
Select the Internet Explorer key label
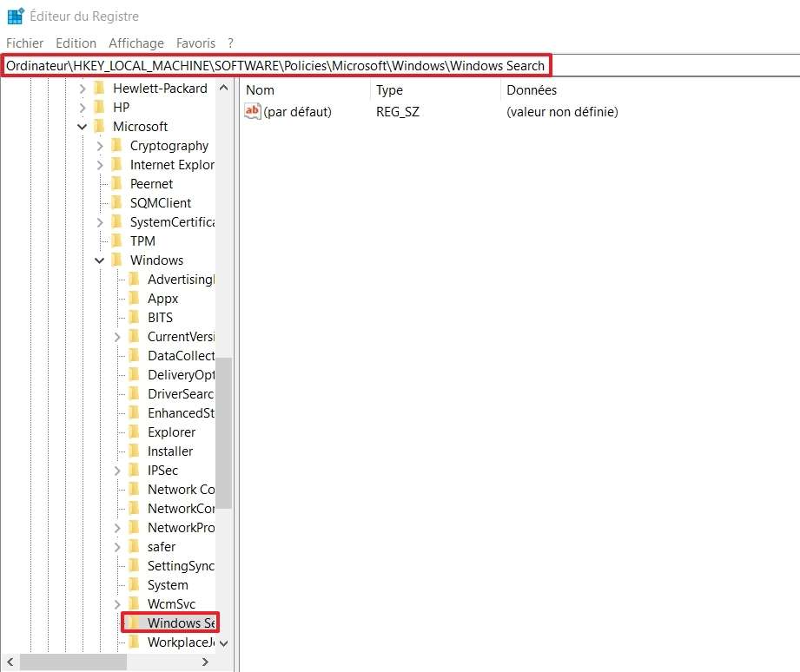pyautogui.click(x=173, y=165)
